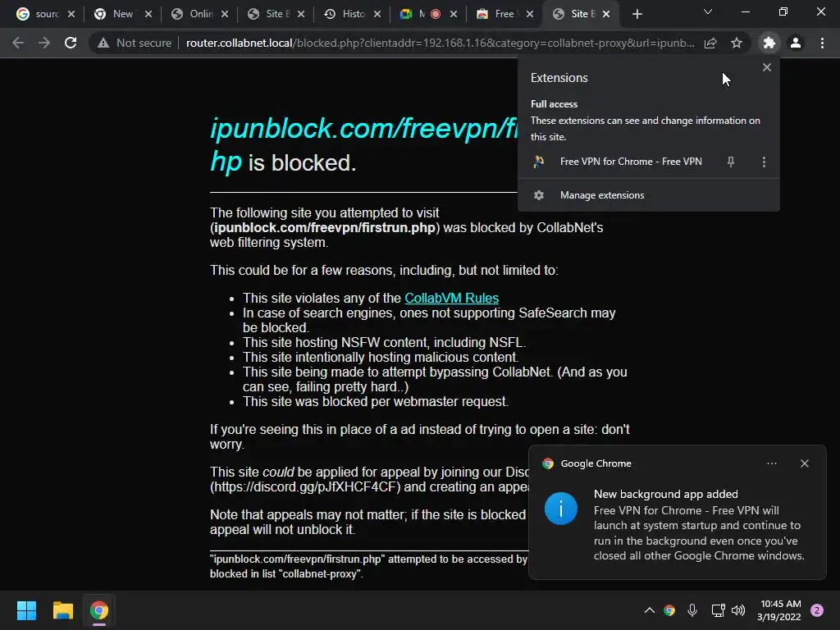840x630 pixels.
Task: Show hidden system tray icons
Action: coord(650,610)
